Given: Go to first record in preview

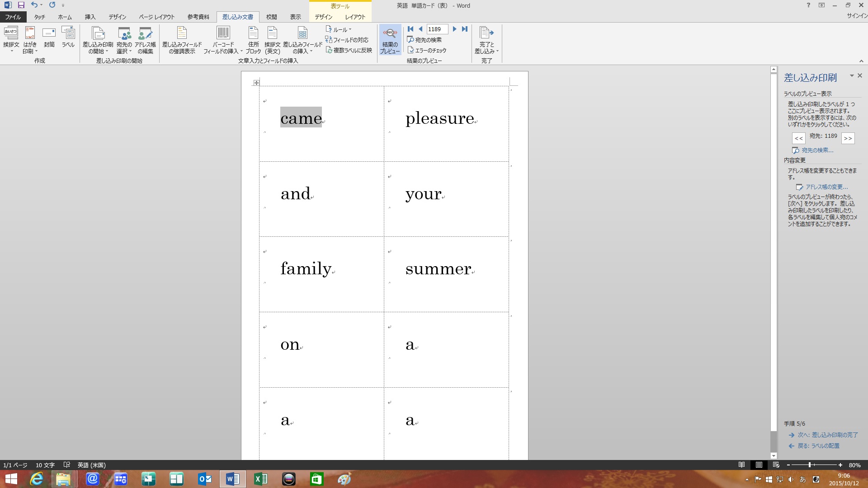Looking at the screenshot, I should 410,29.
